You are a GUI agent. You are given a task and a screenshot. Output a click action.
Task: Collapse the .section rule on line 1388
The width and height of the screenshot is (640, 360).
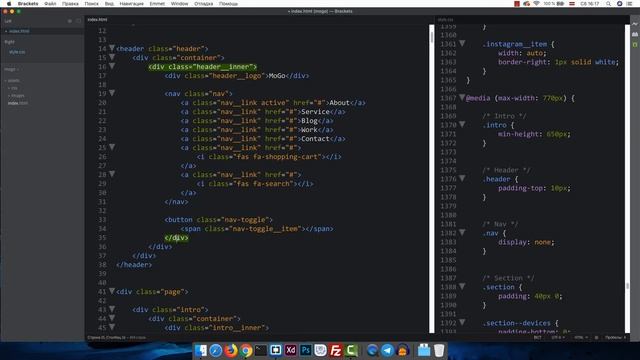(x=462, y=286)
